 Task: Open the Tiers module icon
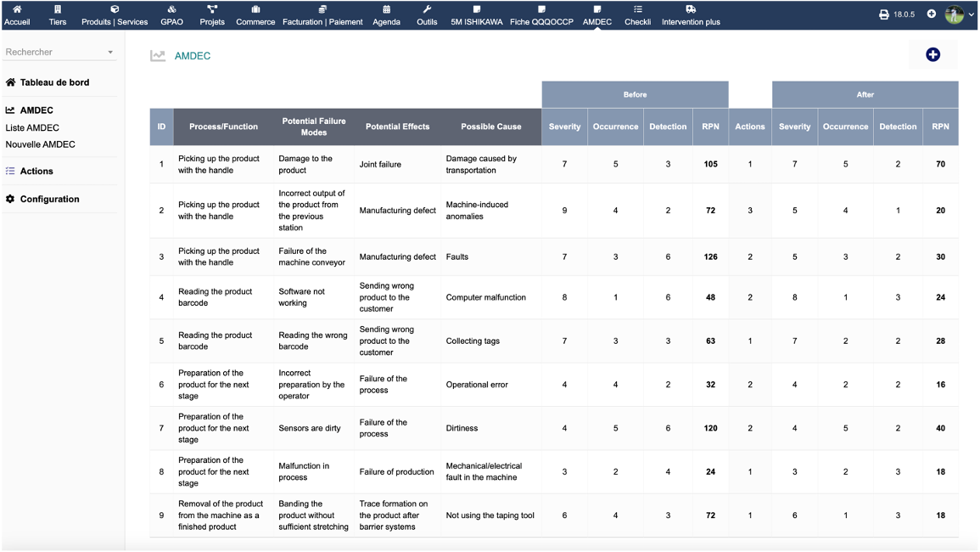coord(58,9)
